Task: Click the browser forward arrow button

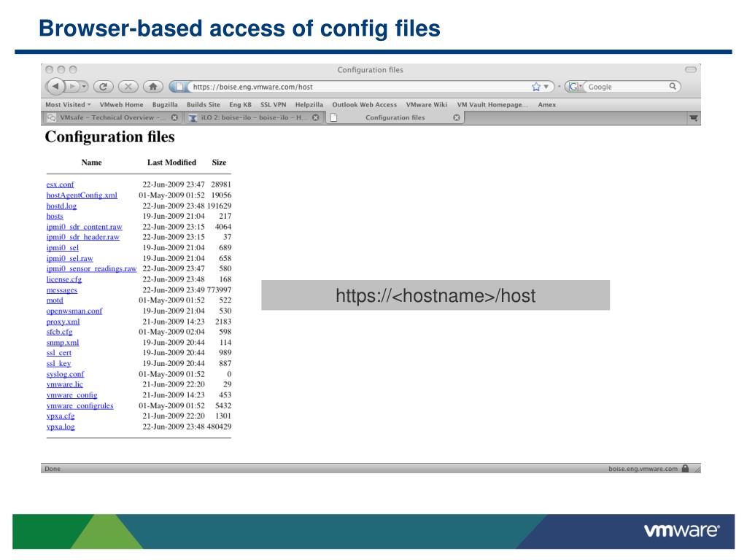Action: pyautogui.click(x=72, y=86)
